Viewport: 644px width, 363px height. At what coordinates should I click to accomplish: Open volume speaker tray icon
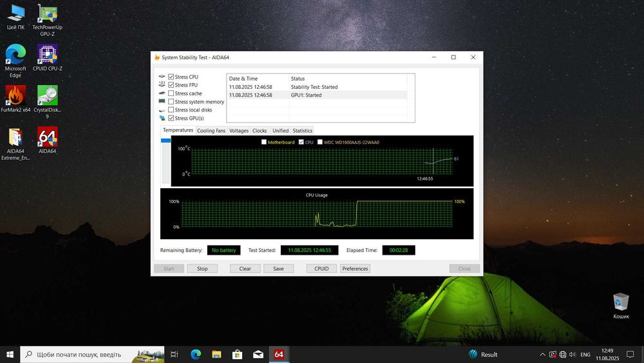pos(573,355)
